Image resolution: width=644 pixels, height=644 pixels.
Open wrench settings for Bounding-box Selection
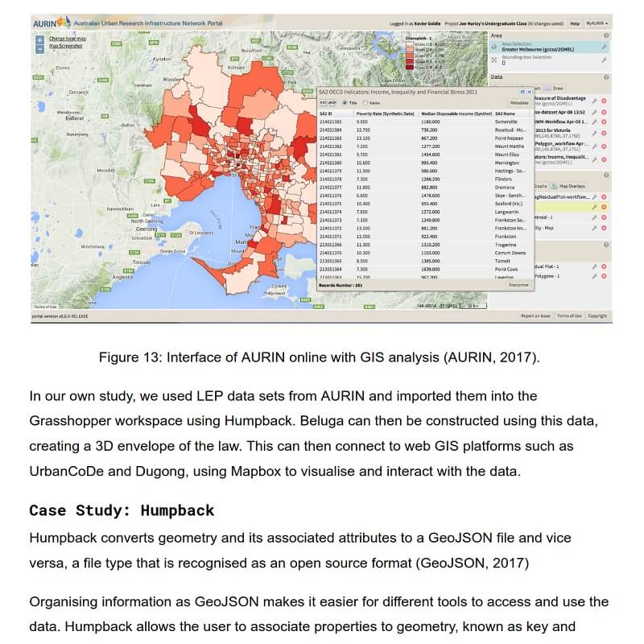point(605,60)
